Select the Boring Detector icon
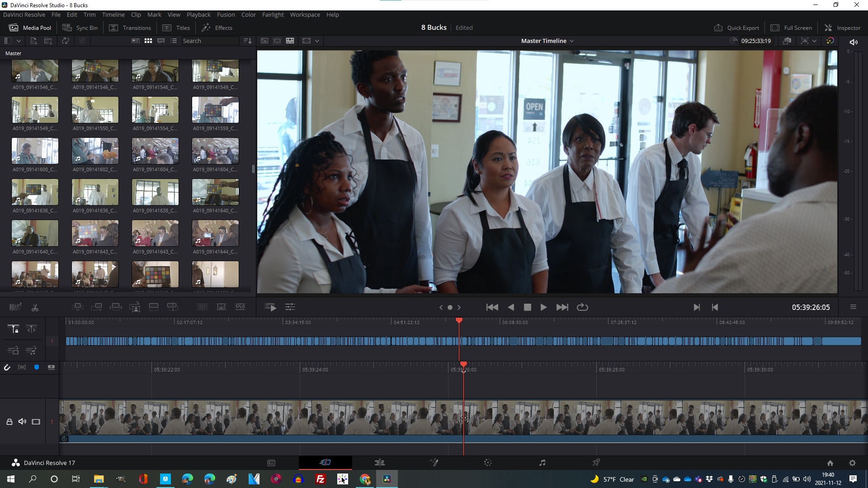 click(15, 307)
